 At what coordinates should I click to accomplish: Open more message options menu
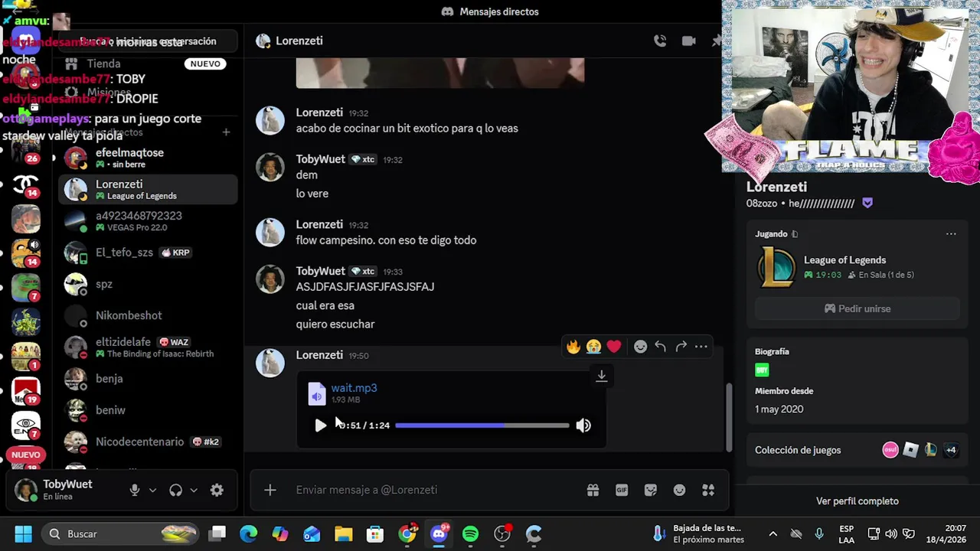click(x=701, y=347)
